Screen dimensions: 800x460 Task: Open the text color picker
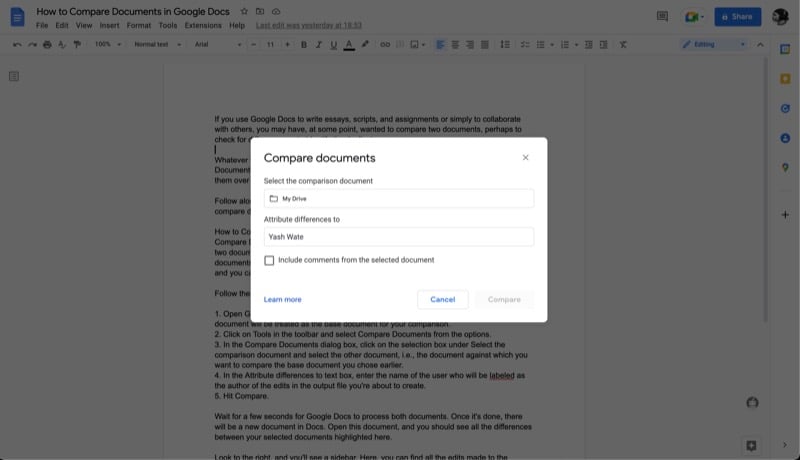349,45
